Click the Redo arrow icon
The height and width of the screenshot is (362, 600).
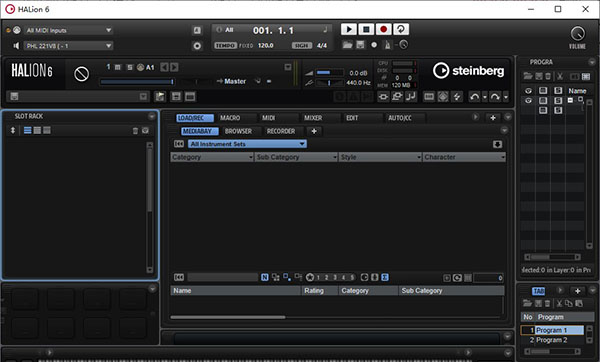[495, 97]
